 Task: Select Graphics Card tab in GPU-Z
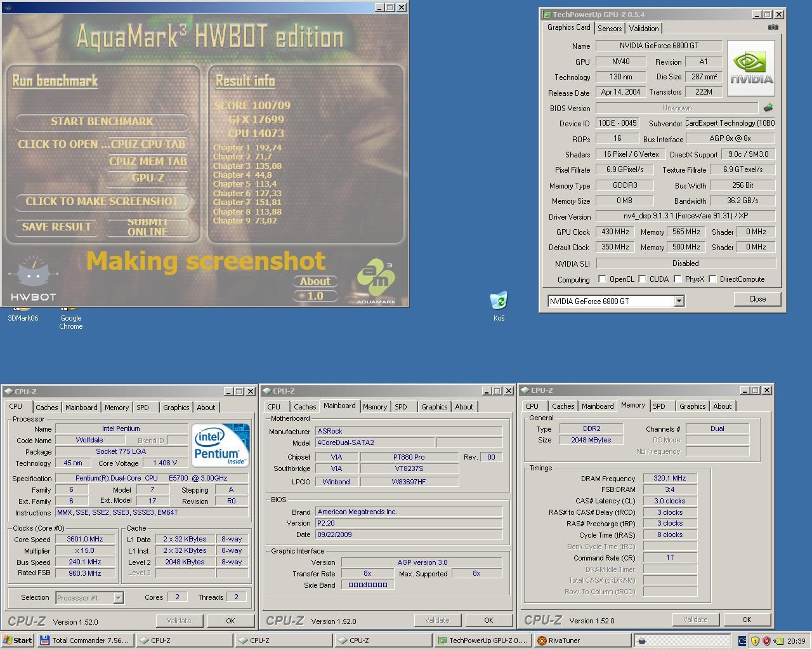(x=569, y=27)
